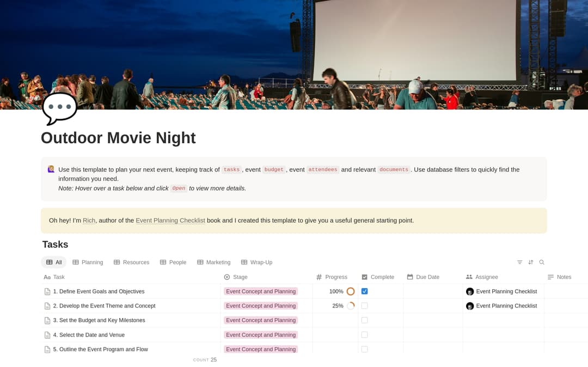Click Due Date cell for Define Event Goals
Viewport: 588px width, 367px height.
433,291
